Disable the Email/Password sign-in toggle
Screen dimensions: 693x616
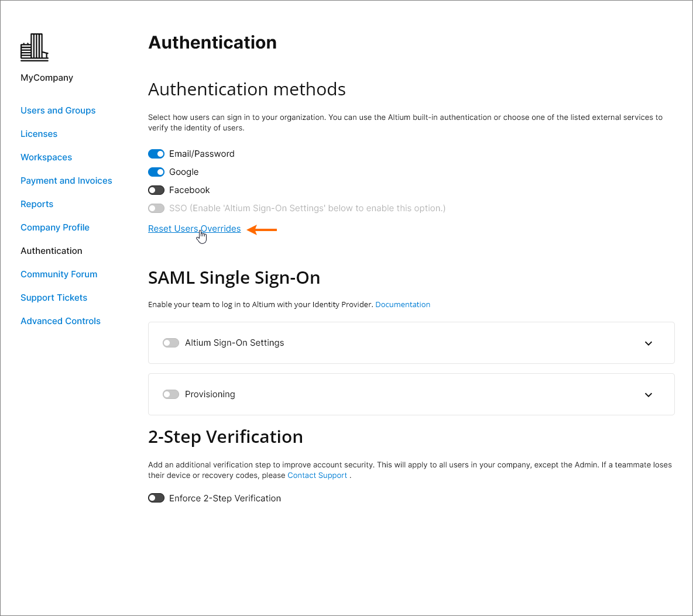156,154
